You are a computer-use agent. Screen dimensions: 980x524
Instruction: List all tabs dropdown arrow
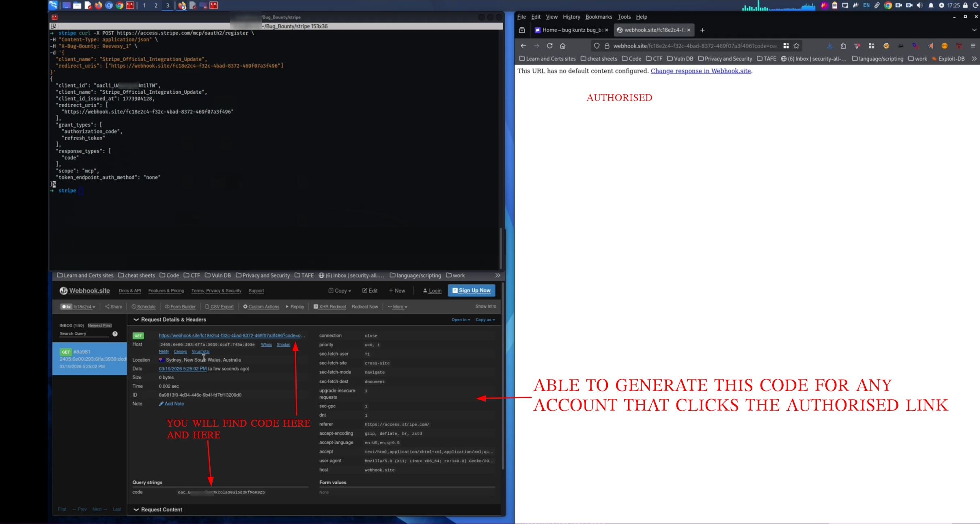tap(974, 30)
